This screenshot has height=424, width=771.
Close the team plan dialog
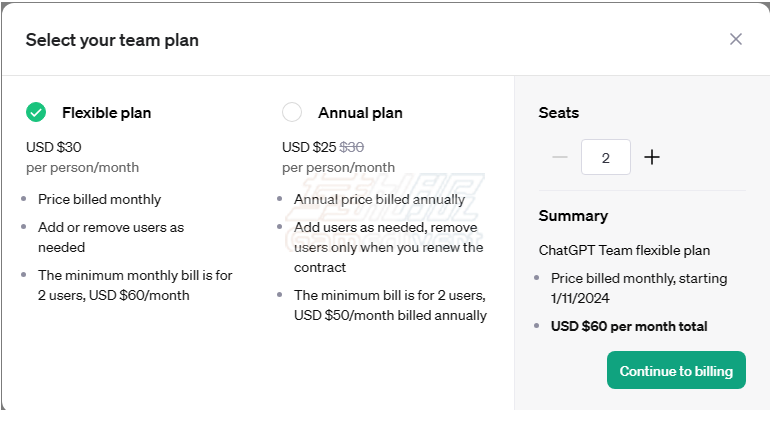736,39
